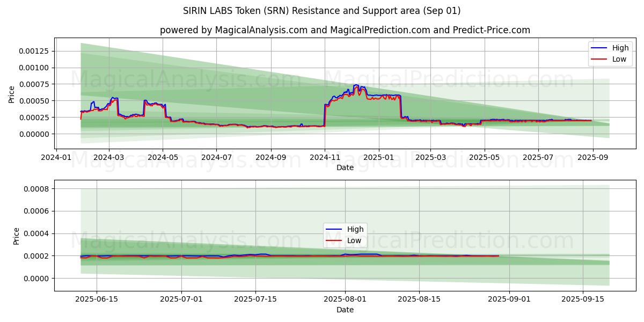This screenshot has width=644, height=322.
Task: Click the 0.00050 y-axis tick label
Action: [x=35, y=101]
